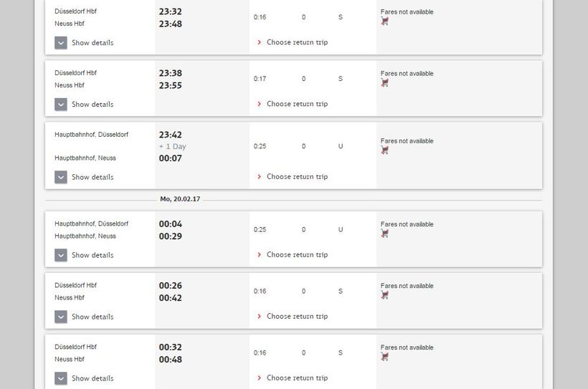Expand details arrow for 23:42 connection

click(x=61, y=177)
